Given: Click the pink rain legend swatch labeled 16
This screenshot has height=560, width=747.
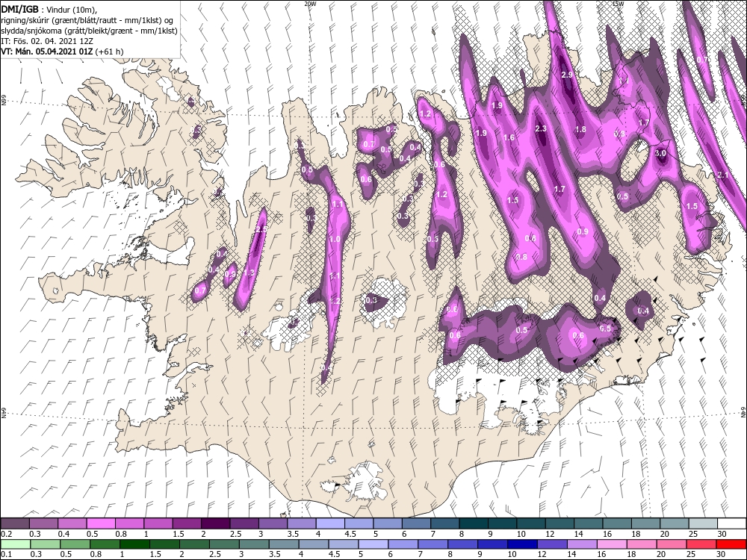Looking at the screenshot, I should [x=611, y=544].
